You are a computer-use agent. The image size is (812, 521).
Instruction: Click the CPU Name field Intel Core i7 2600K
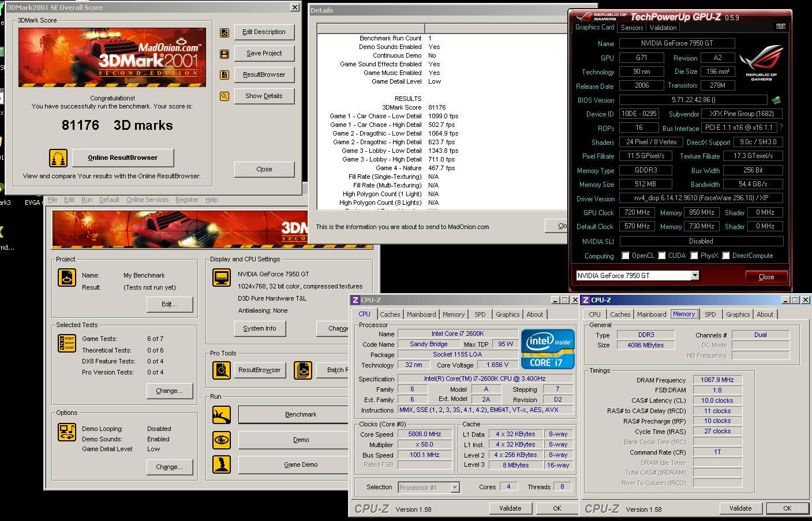pyautogui.click(x=458, y=333)
